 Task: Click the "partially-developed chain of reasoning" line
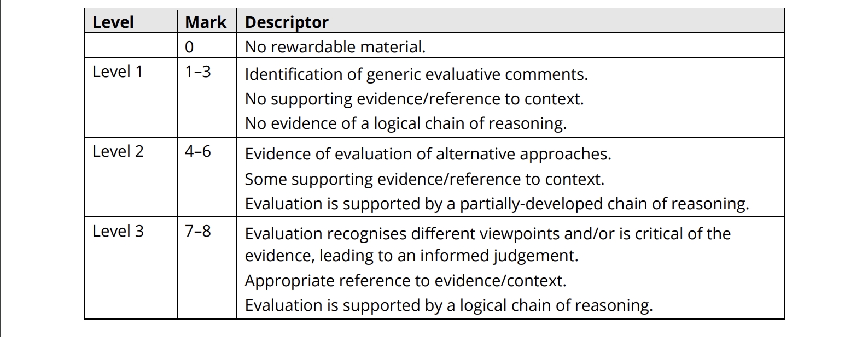(x=497, y=204)
